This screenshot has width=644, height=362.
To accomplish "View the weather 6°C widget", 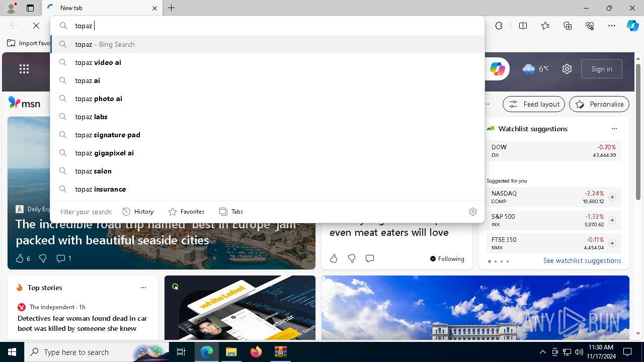I will pyautogui.click(x=536, y=69).
